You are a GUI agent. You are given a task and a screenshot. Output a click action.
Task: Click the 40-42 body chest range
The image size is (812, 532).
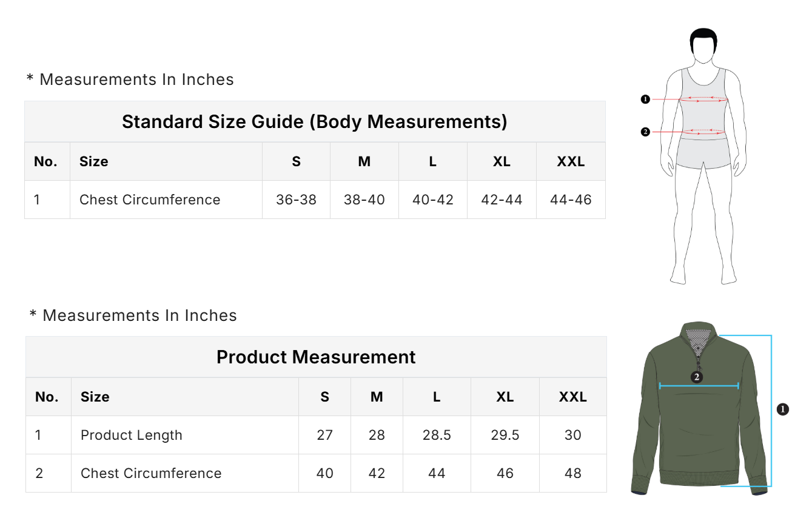coord(433,200)
